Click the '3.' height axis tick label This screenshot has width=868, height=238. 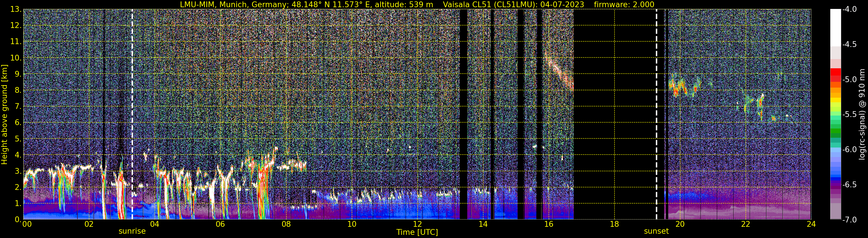point(18,171)
